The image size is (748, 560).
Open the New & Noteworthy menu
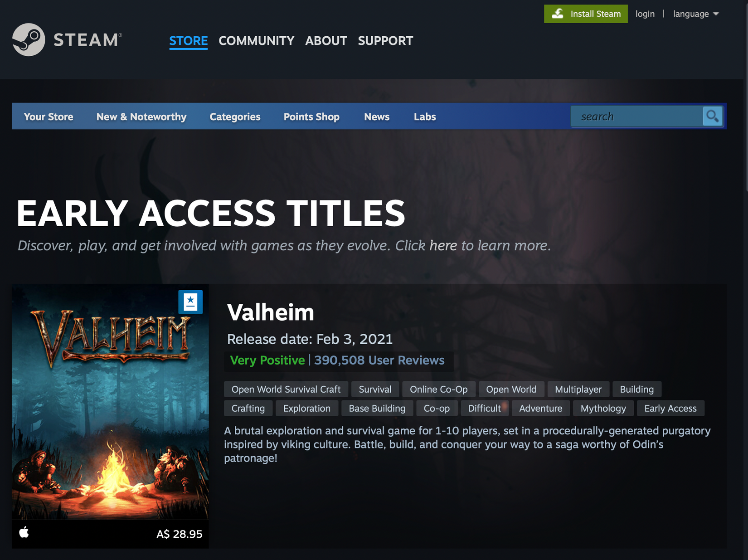tap(141, 117)
